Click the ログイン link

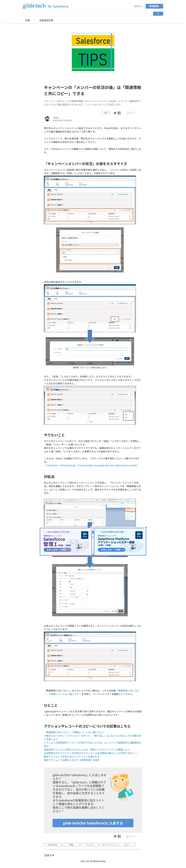pos(139,6)
